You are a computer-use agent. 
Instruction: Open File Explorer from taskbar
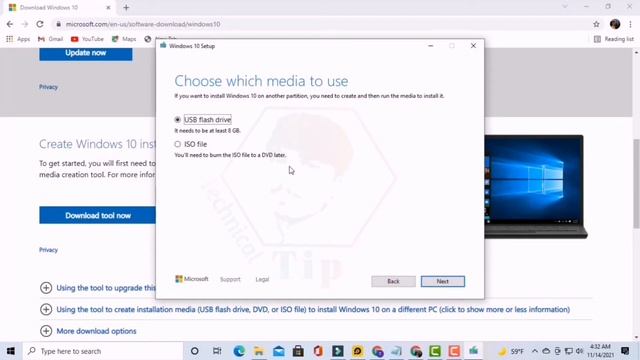[x=259, y=351]
